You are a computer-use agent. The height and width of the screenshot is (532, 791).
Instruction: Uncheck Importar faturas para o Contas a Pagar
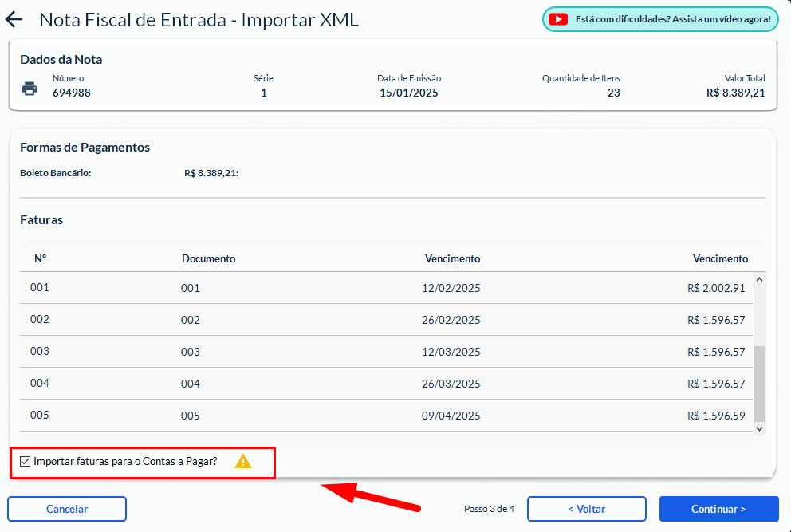[26, 461]
